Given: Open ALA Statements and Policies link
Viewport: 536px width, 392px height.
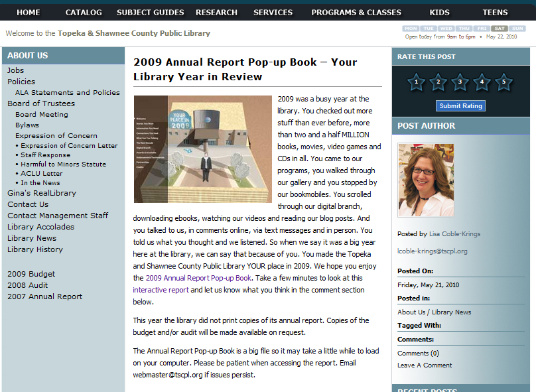Looking at the screenshot, I should coord(68,93).
